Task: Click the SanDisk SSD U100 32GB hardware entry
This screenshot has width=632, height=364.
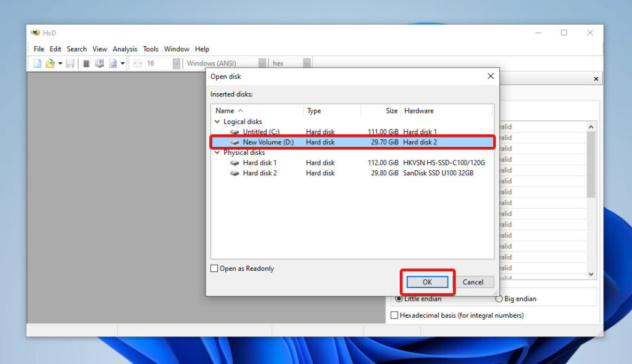Action: (438, 173)
